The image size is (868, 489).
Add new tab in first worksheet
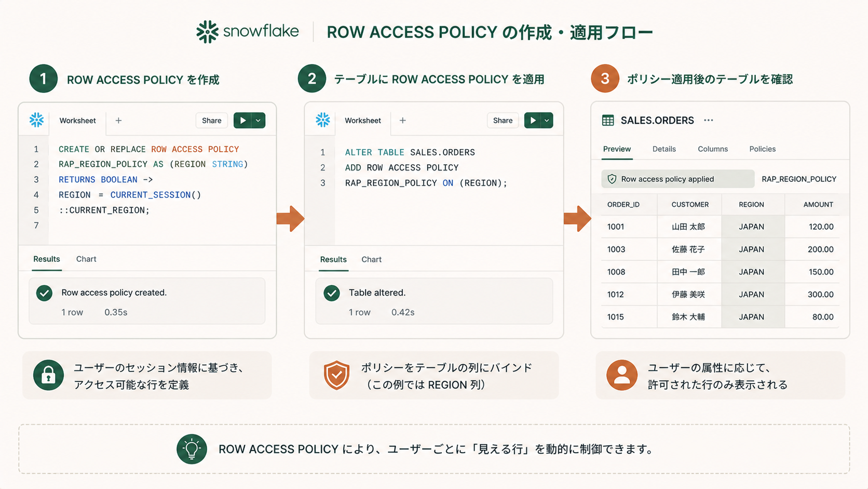click(x=118, y=121)
